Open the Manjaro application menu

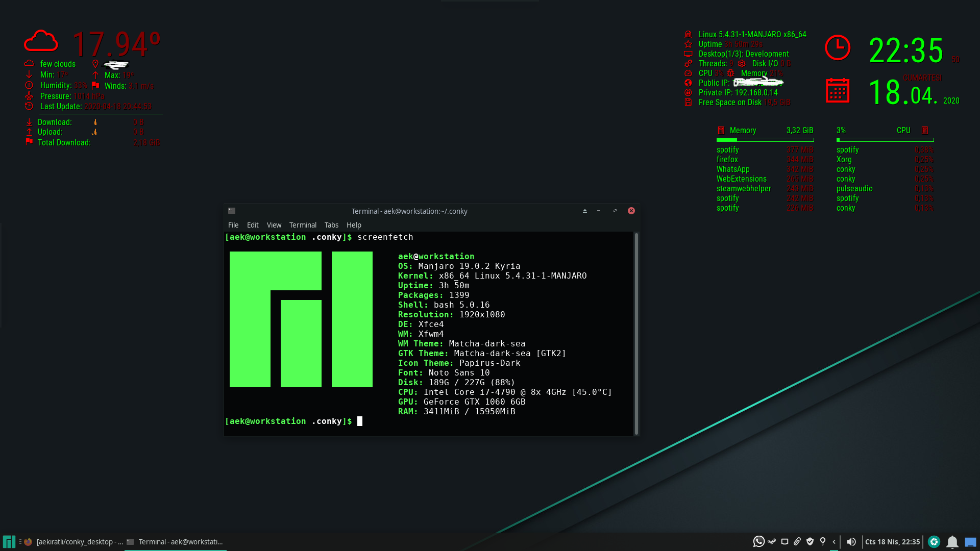coord(9,542)
